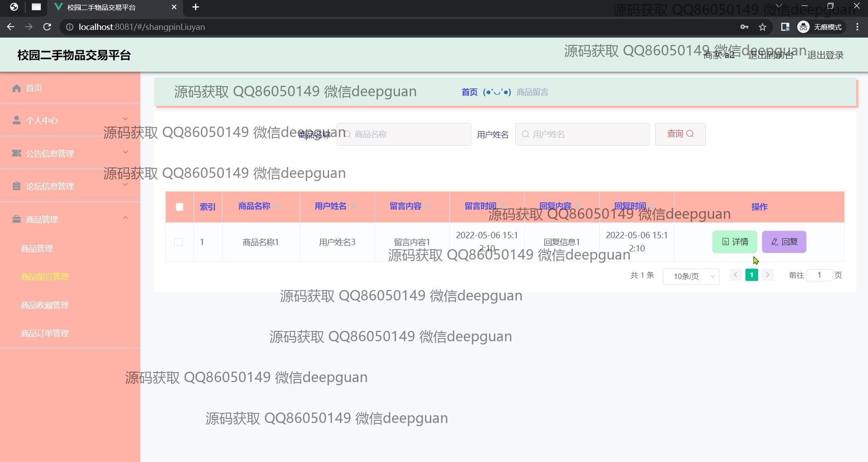Open a new browser tab with plus
Viewport: 868px width, 462px height.
tap(196, 7)
